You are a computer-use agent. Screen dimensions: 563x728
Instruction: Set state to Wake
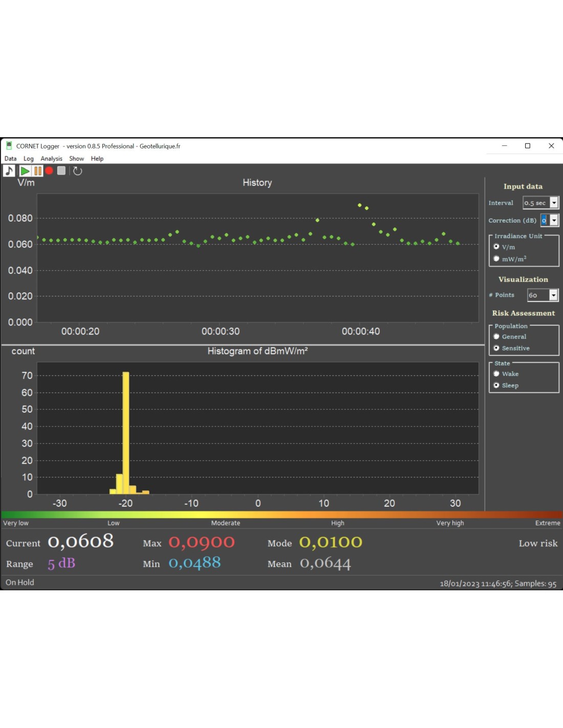[496, 374]
